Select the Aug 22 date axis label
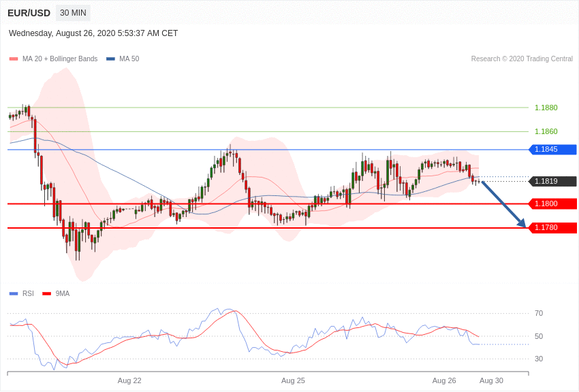579x392 pixels. [x=129, y=380]
